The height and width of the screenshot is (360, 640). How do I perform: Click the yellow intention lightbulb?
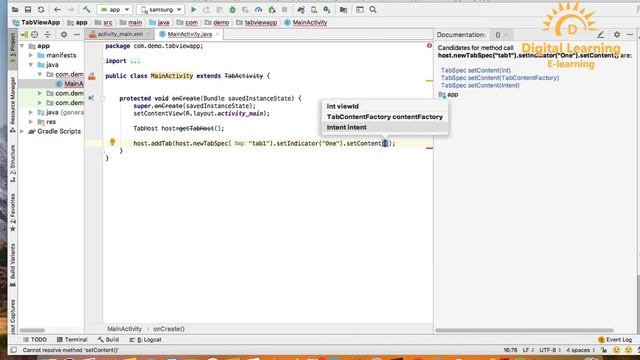pos(112,142)
